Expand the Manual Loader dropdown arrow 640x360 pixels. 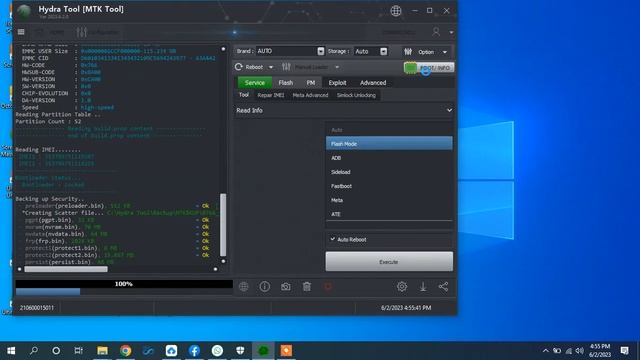[337, 67]
